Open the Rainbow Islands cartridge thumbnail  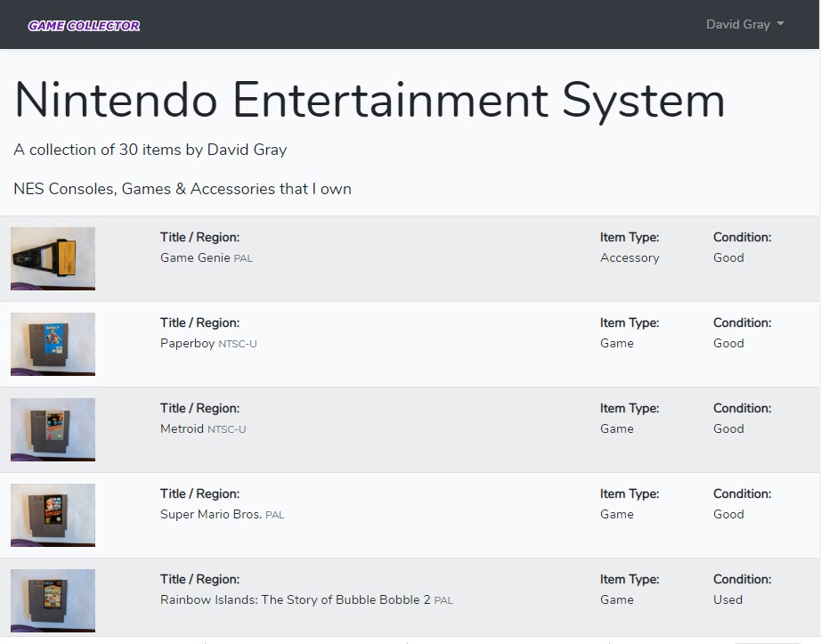tap(53, 600)
